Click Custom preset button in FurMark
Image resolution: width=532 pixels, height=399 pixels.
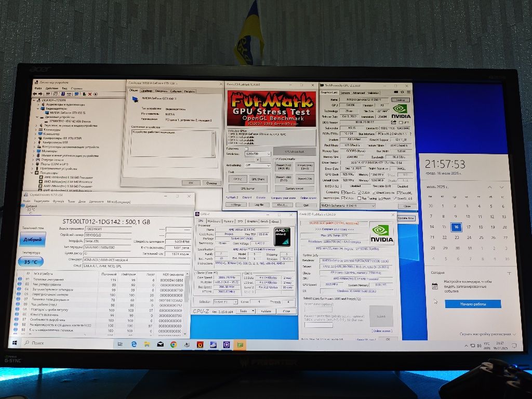tap(295, 189)
